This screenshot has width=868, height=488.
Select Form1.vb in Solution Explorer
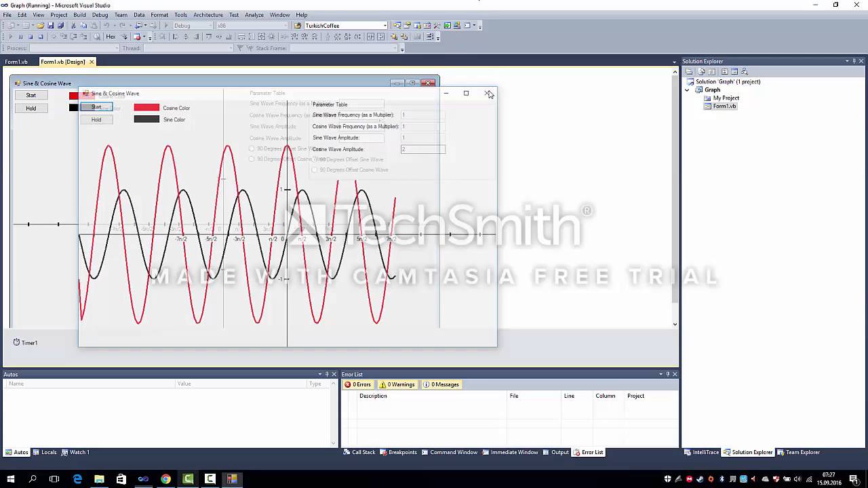[x=719, y=106]
